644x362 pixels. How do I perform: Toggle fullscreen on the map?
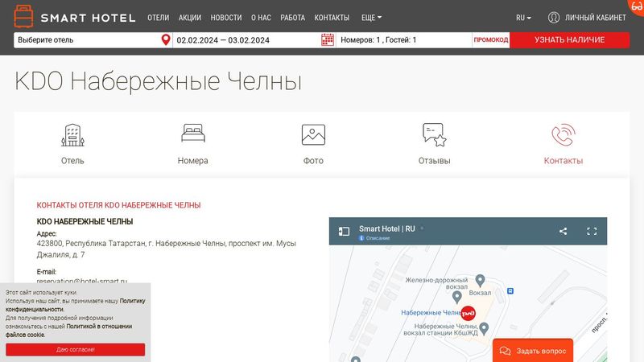[x=592, y=231]
